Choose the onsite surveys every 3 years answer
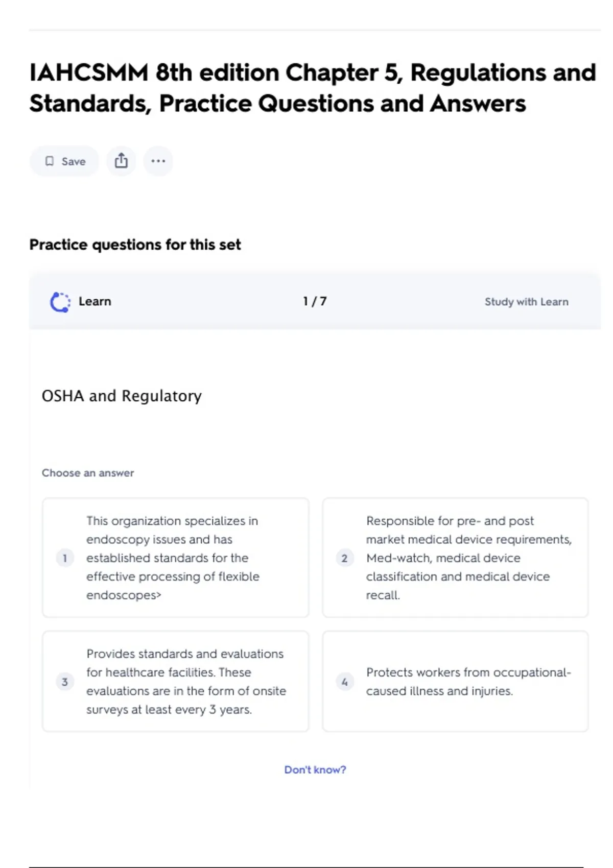 tap(186, 682)
